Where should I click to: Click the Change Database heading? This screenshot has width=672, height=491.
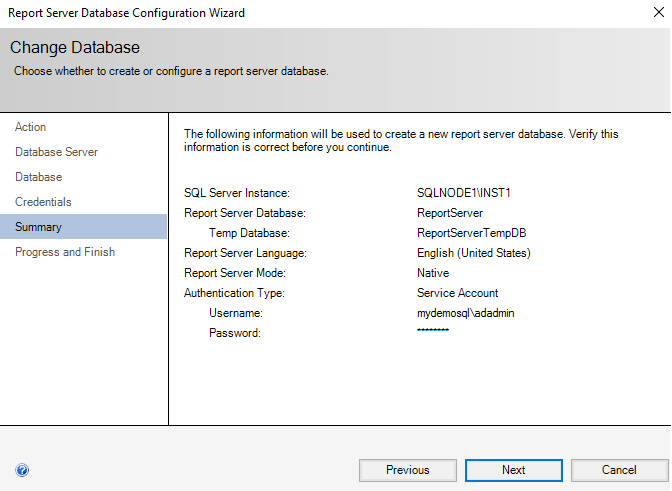[x=75, y=48]
